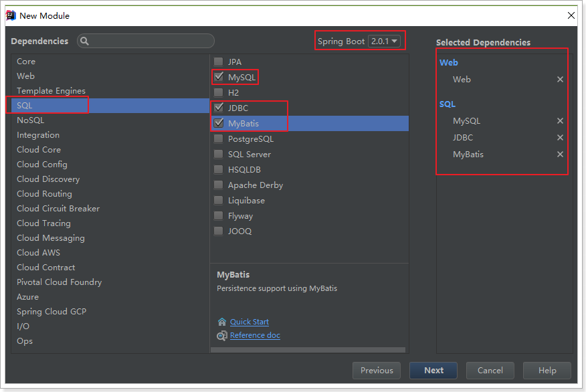The height and width of the screenshot is (392, 586).
Task: Select Cloud Messaging category
Action: click(x=110, y=238)
